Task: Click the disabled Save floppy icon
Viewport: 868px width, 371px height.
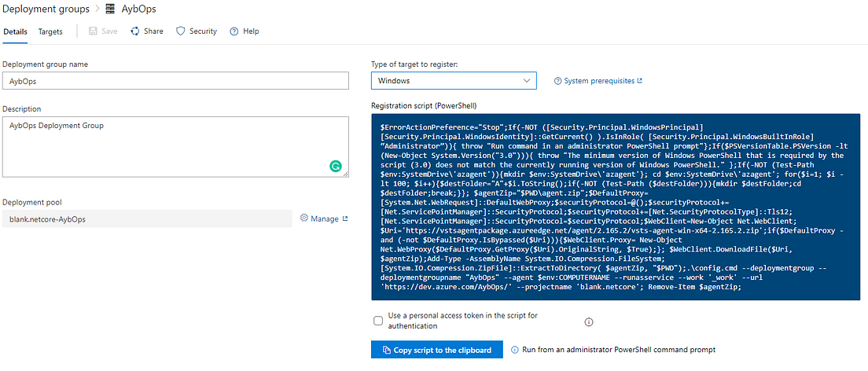Action: pyautogui.click(x=93, y=31)
